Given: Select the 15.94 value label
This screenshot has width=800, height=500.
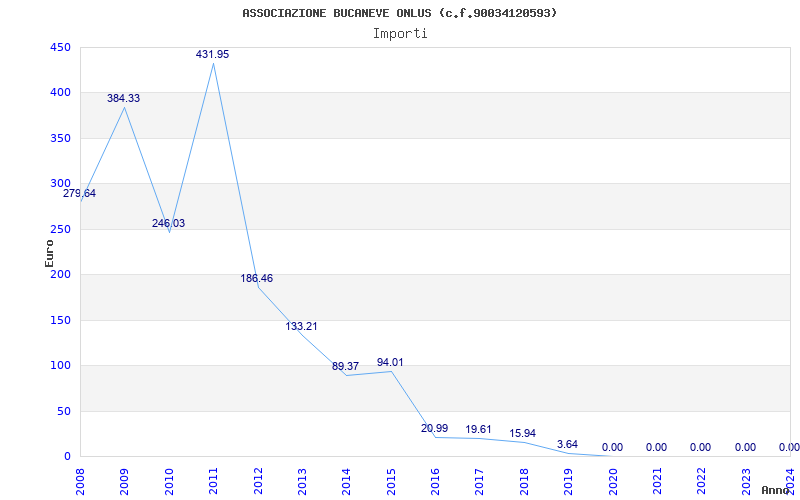Looking at the screenshot, I should pos(523,433).
